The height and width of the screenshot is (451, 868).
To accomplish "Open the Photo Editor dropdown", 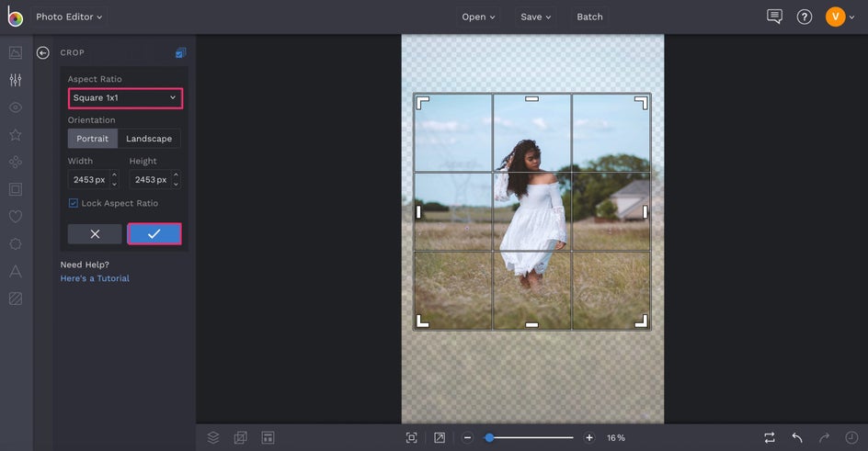I will coord(70,17).
